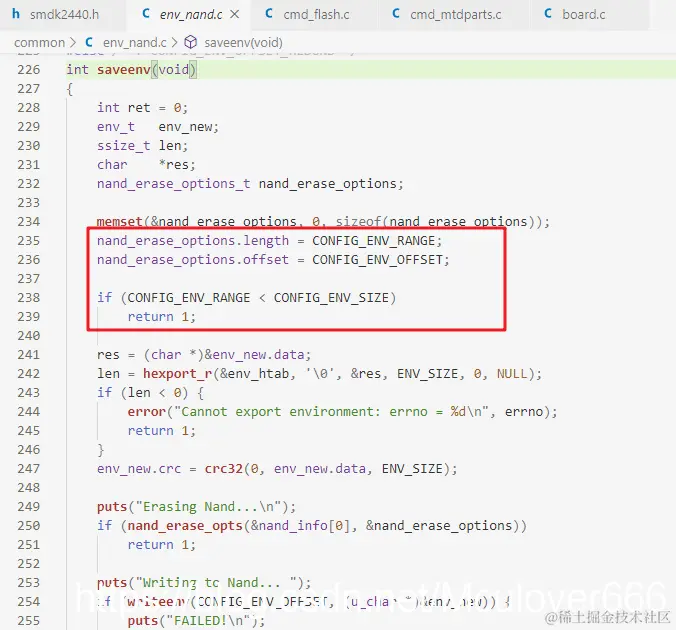Click CONFIG_ENV_OFFSET on line 236
This screenshot has height=630, width=676.
[377, 260]
